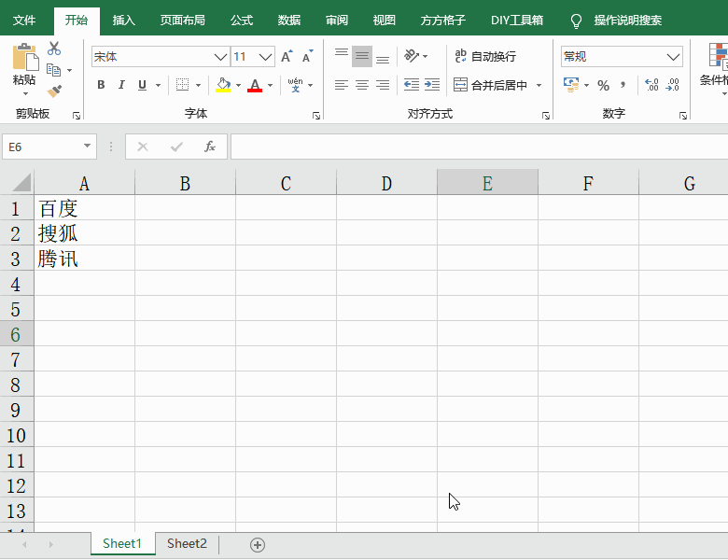Toggle Bold formatting
This screenshot has height=560, width=728.
point(101,86)
